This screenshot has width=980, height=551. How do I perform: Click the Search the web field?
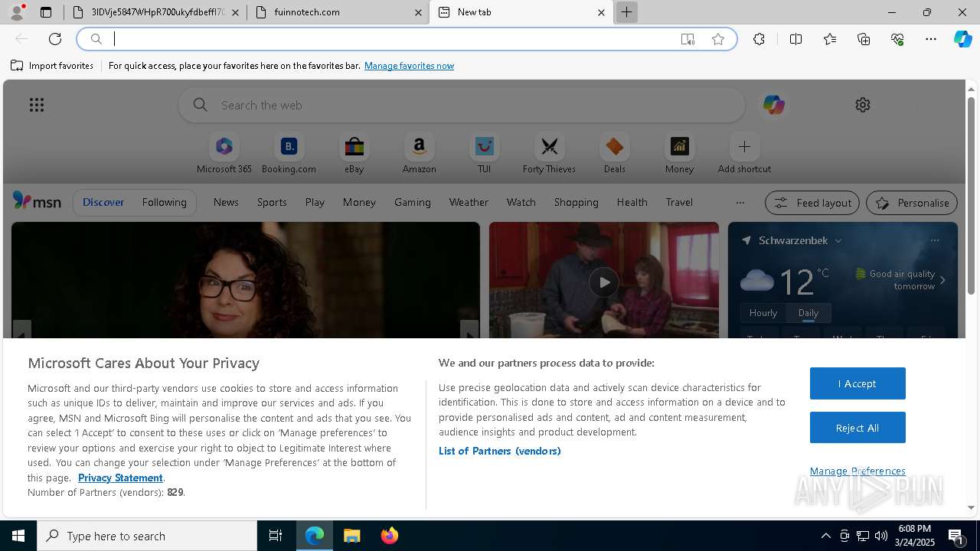[462, 105]
